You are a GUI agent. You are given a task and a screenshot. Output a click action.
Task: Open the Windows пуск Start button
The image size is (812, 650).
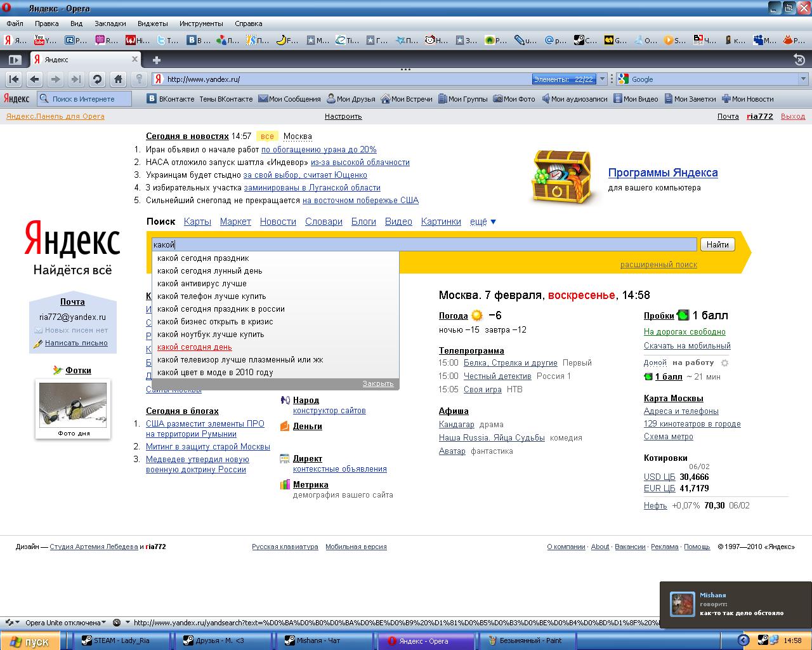[x=30, y=641]
